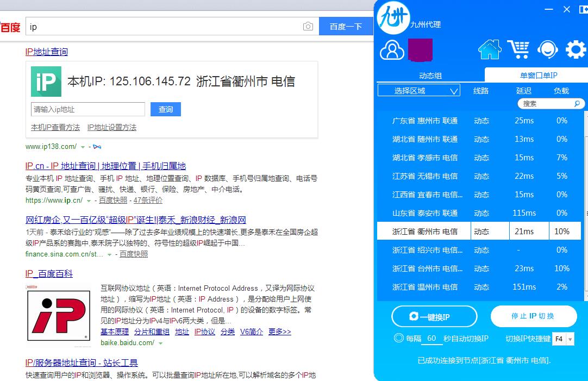Open 百度快照 link beside ip.cn URL

(x=113, y=200)
